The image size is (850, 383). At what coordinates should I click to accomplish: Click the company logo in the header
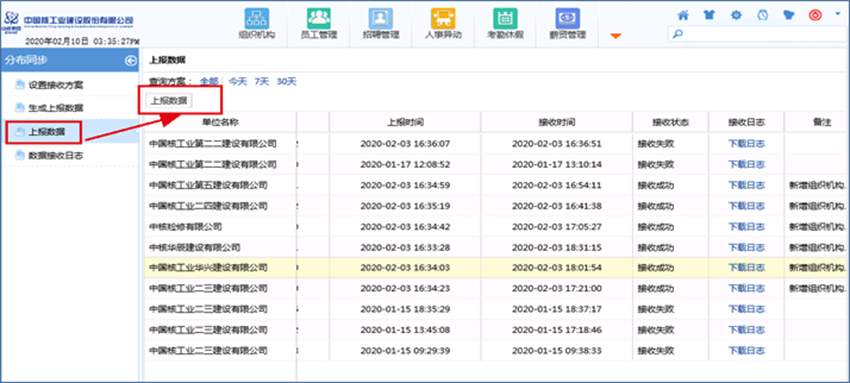coord(68,21)
